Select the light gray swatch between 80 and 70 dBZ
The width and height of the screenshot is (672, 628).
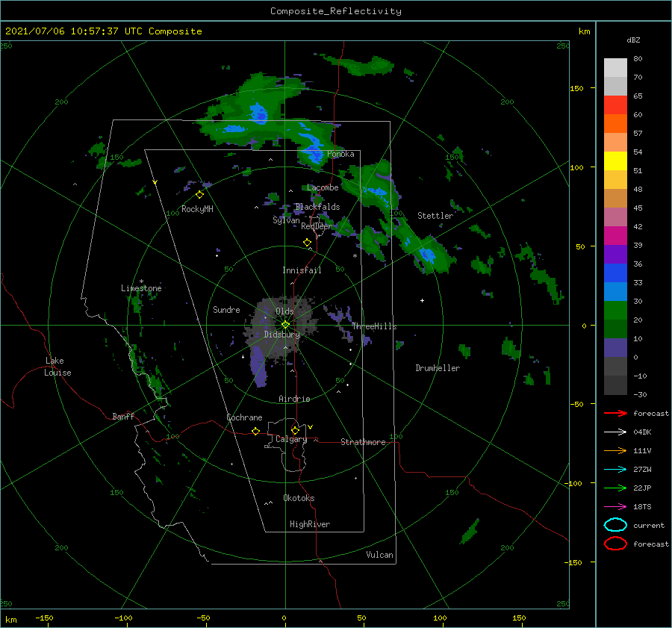(615, 68)
